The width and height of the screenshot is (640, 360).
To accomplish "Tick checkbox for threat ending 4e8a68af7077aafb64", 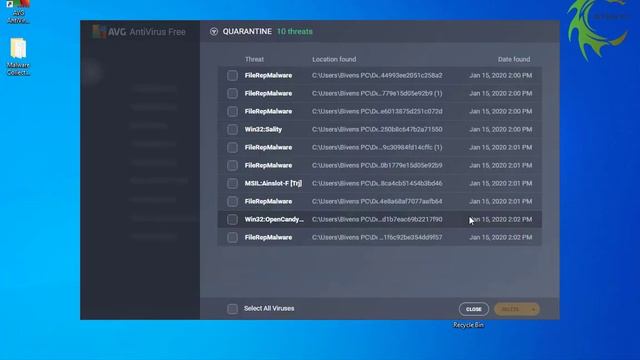I will 232,201.
